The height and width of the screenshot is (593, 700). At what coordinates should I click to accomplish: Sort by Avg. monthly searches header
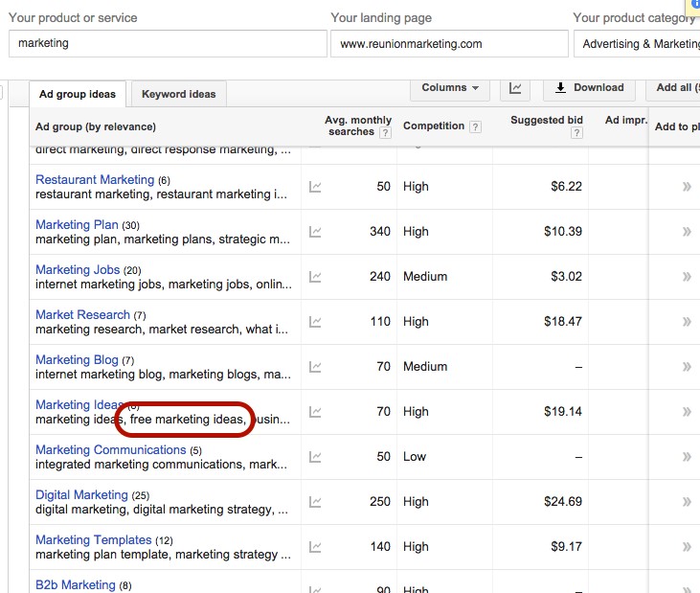coord(357,125)
